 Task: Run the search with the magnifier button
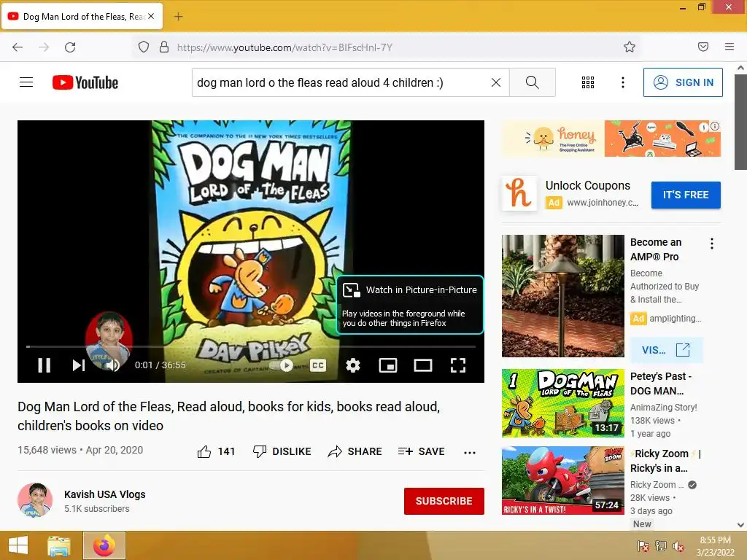coord(532,82)
